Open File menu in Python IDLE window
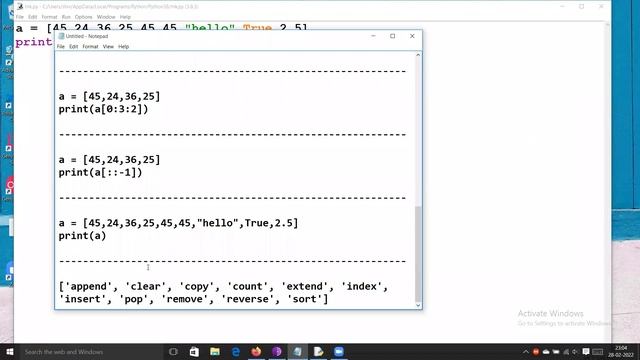This screenshot has height=360, width=640. pyautogui.click(x=20, y=17)
